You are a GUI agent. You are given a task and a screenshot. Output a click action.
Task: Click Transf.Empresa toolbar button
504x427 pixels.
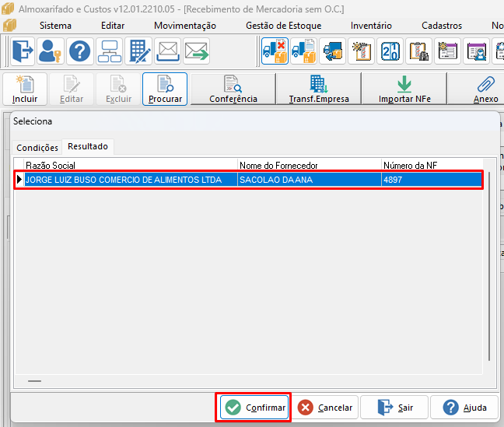pos(319,89)
